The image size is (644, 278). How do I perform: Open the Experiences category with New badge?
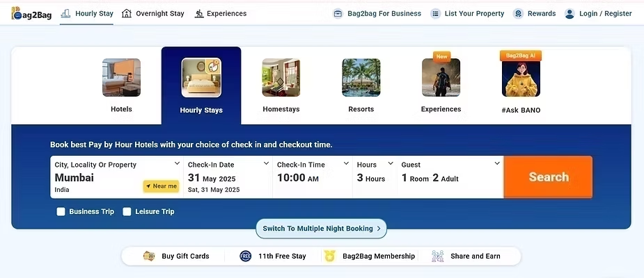click(x=441, y=78)
